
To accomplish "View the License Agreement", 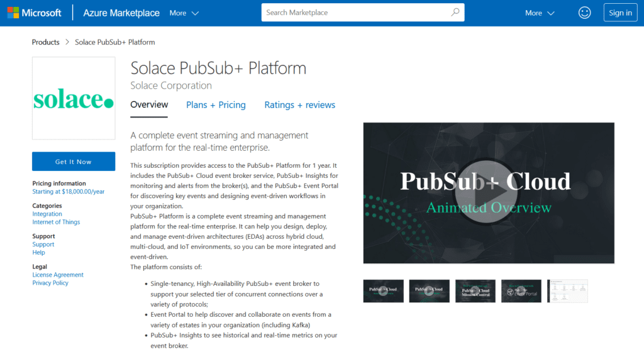I will [58, 275].
